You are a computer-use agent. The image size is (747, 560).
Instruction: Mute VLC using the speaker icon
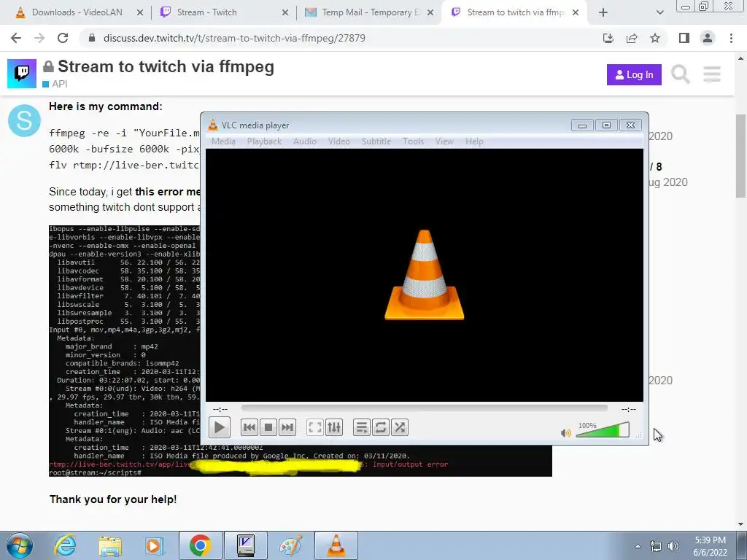tap(565, 433)
